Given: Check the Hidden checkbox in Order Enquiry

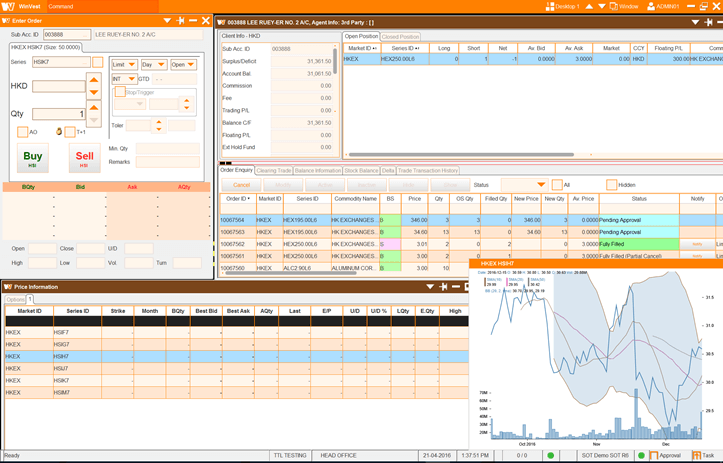Looking at the screenshot, I should click(x=611, y=185).
